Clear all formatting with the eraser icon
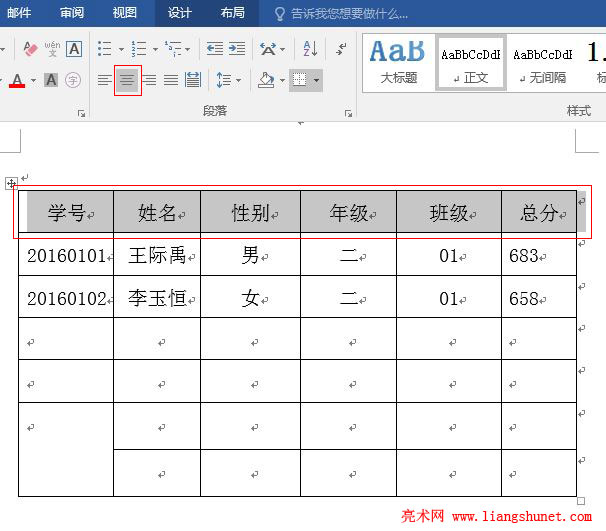 tap(30, 49)
